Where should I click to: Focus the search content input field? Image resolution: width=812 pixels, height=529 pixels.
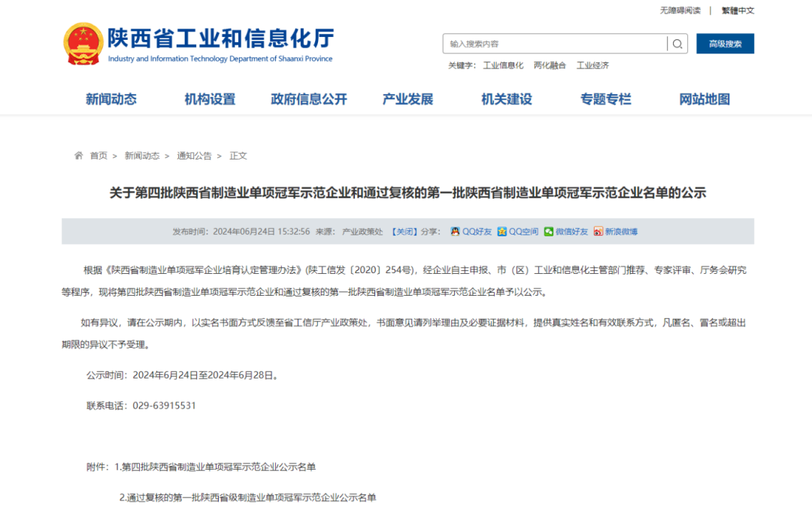[x=555, y=44]
